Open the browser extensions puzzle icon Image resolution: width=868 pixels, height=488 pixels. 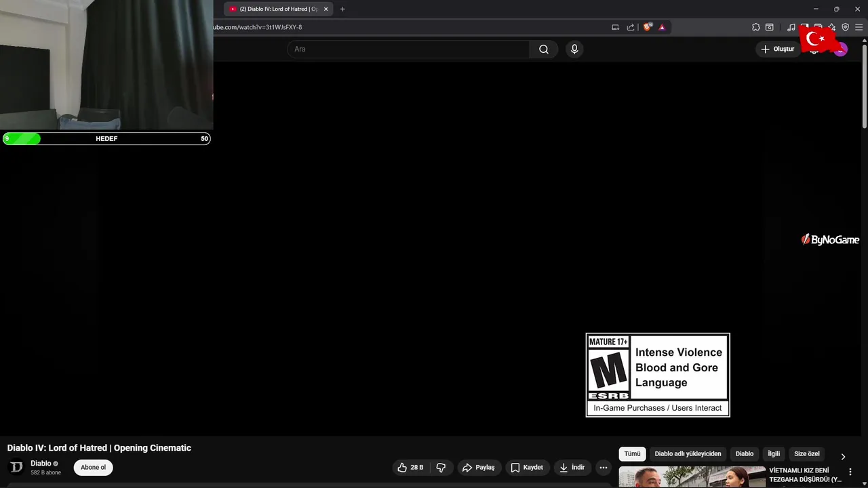point(756,27)
